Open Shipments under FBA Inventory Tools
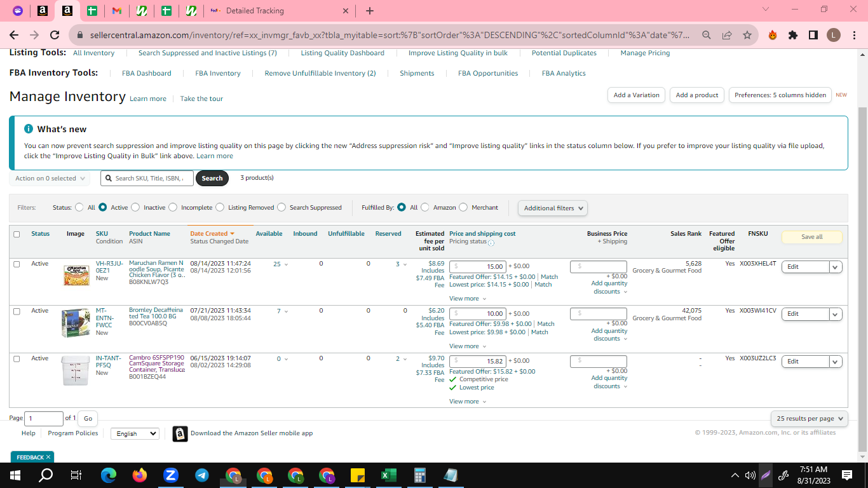Screen dimensions: 868x488 (417, 73)
